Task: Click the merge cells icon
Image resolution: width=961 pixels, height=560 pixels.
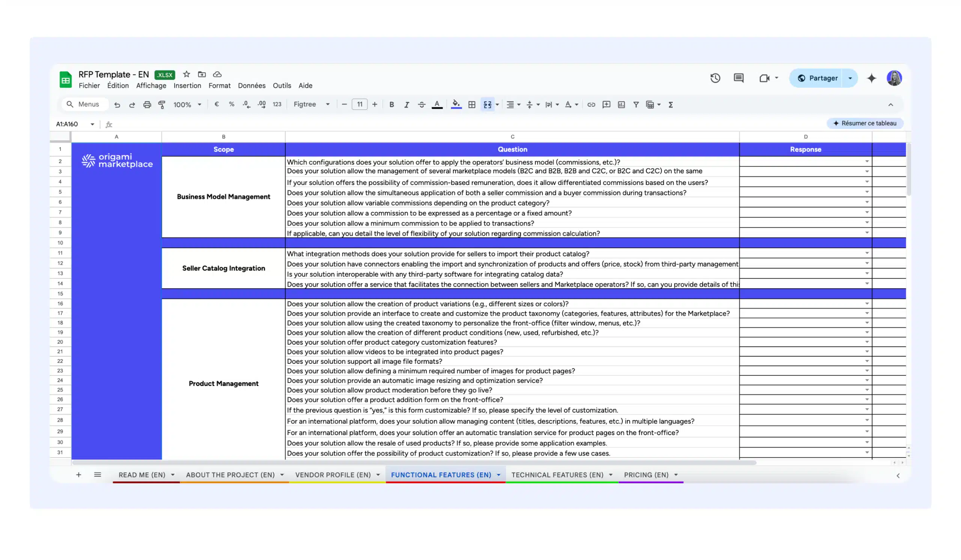Action: click(x=487, y=105)
